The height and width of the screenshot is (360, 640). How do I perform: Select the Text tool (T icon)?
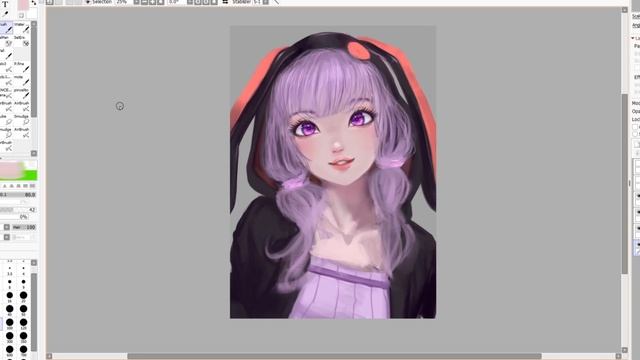5,4
